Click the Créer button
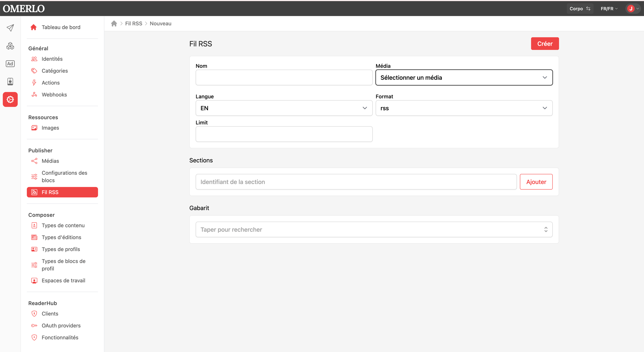This screenshot has width=644, height=352. (x=545, y=44)
